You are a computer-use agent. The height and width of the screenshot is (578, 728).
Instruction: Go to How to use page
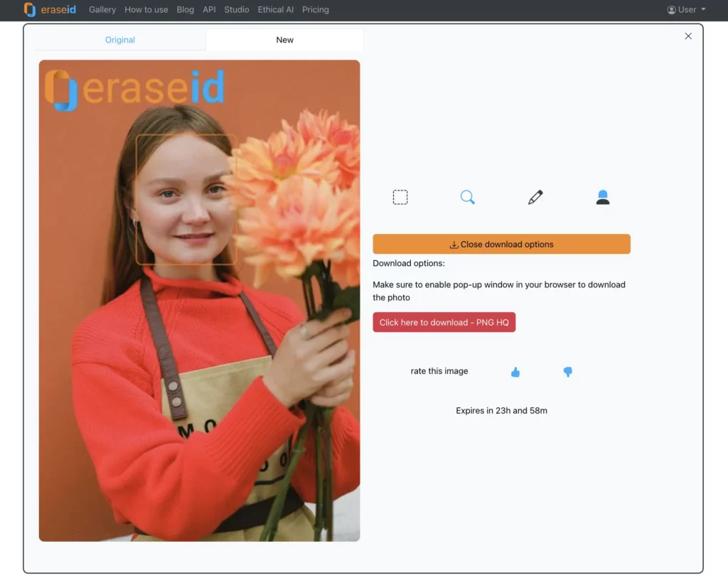pyautogui.click(x=146, y=10)
